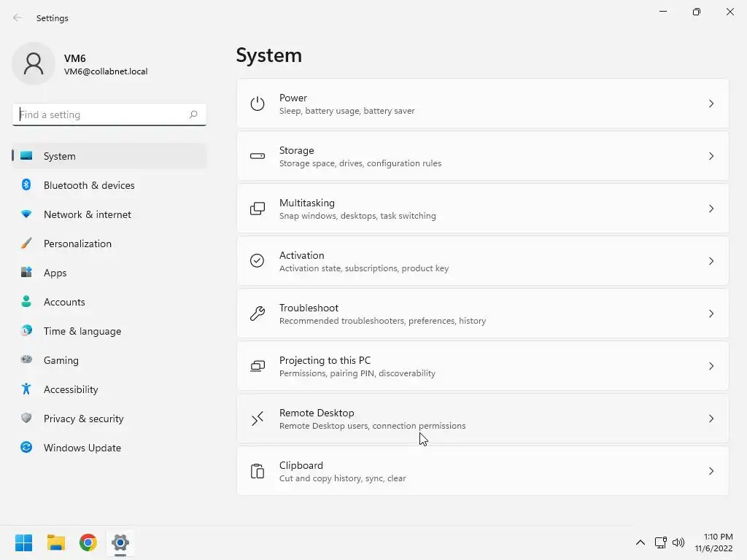Screen dimensions: 747x560
Task: Open Google Chrome from the taskbar
Action: (88, 542)
